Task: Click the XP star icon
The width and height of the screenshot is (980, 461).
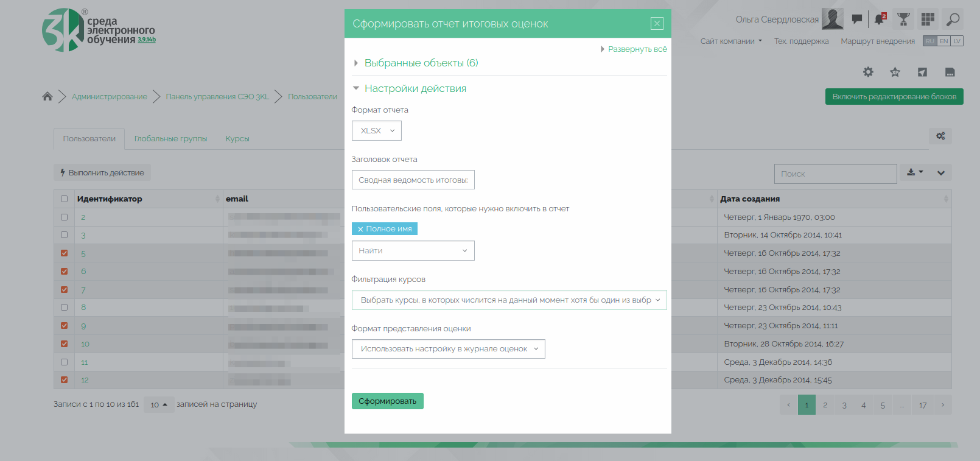Action: (895, 72)
